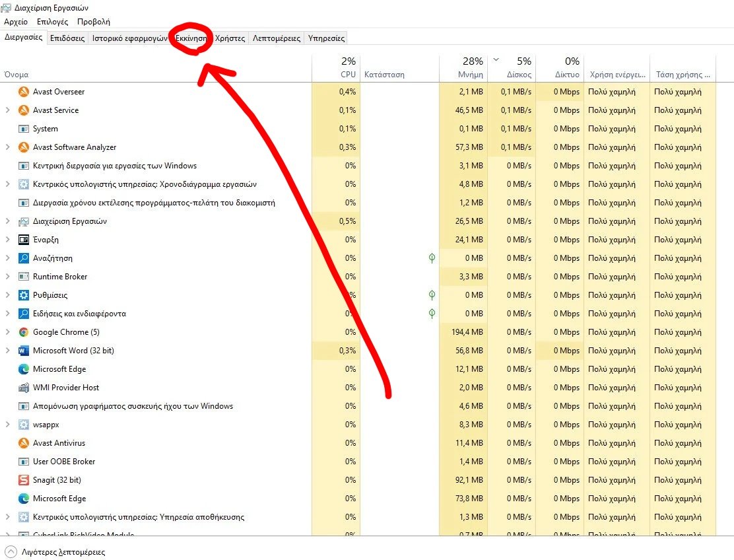This screenshot has width=734, height=560.
Task: Select the first Microsoft Edge row name
Action: [x=59, y=369]
